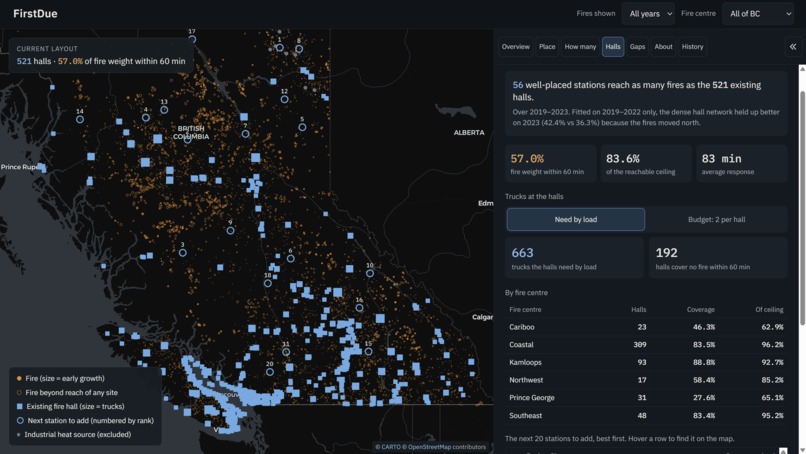The width and height of the screenshot is (806, 454).
Task: Select the Need by load option
Action: click(576, 220)
